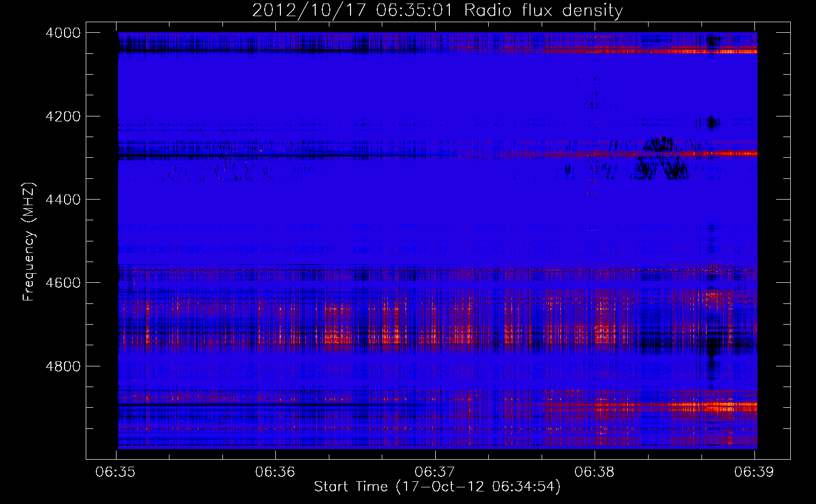Click the 06:35 time tick label
Viewport: 816px width, 504px height.
pos(115,472)
